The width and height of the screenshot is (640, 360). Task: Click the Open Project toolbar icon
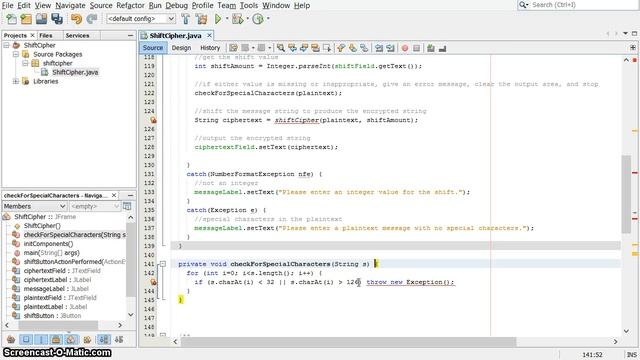pos(41,19)
